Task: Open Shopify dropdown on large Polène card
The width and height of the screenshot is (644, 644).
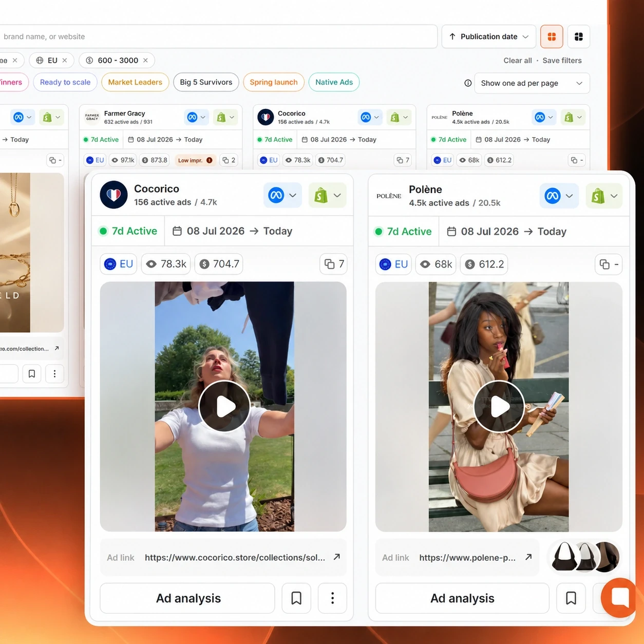Action: click(x=604, y=196)
